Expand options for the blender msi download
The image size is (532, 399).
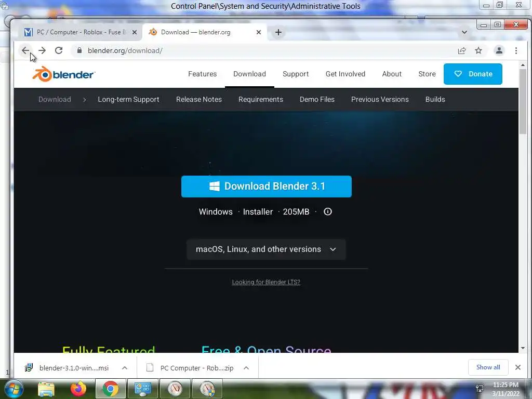(125, 368)
